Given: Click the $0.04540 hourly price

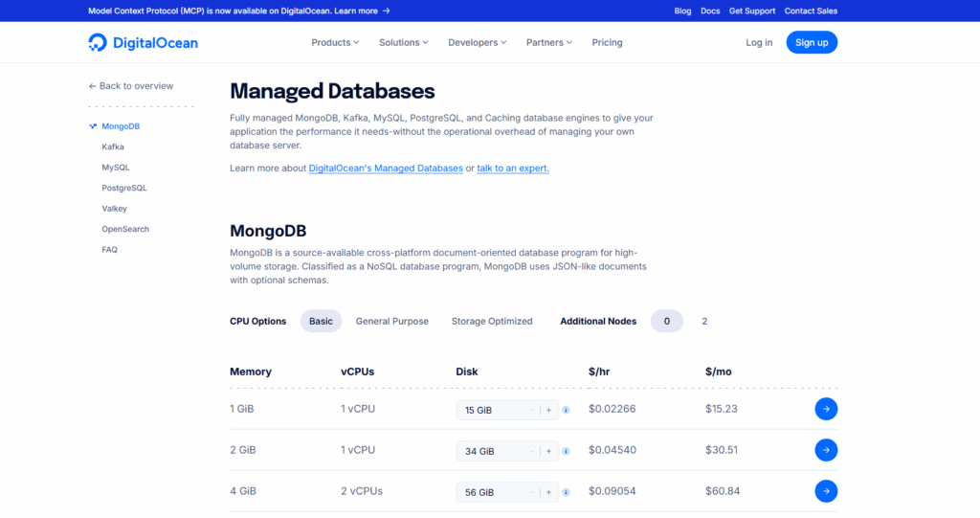Looking at the screenshot, I should tap(612, 450).
